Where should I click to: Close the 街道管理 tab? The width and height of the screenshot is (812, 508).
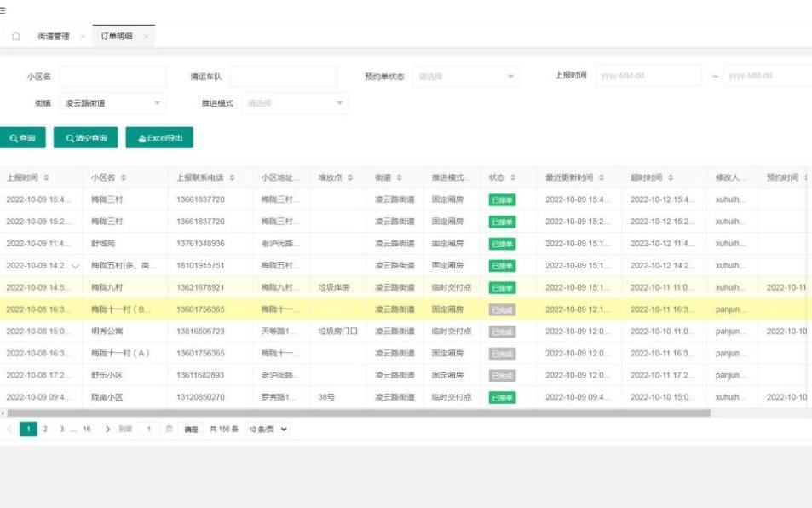[83, 37]
